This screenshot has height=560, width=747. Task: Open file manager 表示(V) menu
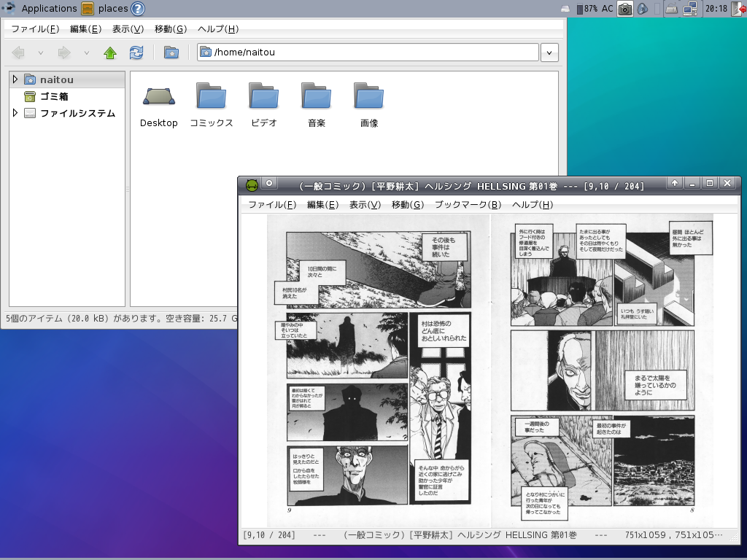pos(128,29)
